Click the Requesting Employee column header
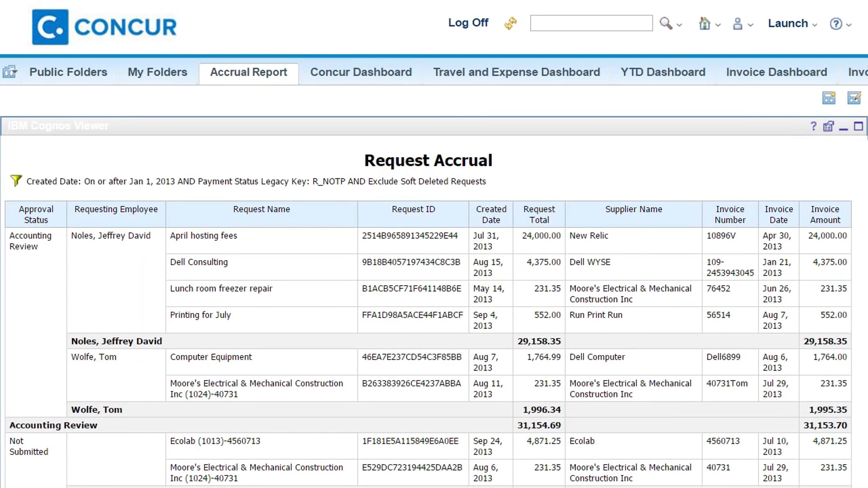Screen dimensions: 868x488 point(116,214)
